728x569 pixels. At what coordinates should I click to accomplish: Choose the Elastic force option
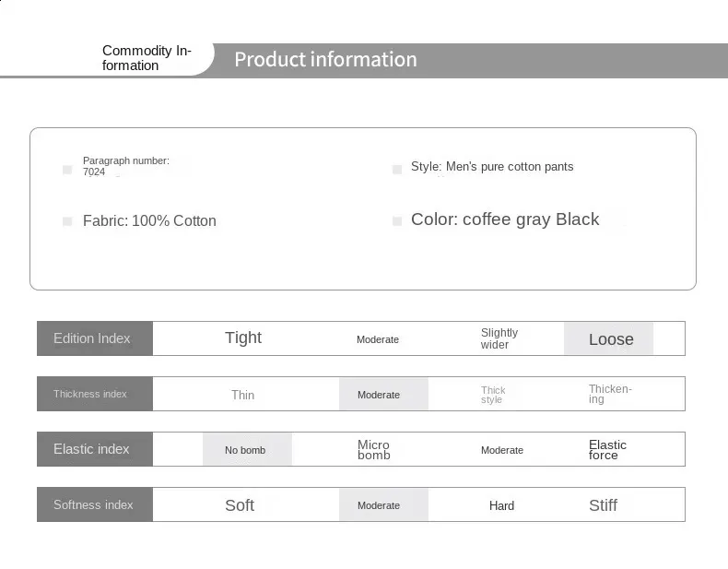607,450
